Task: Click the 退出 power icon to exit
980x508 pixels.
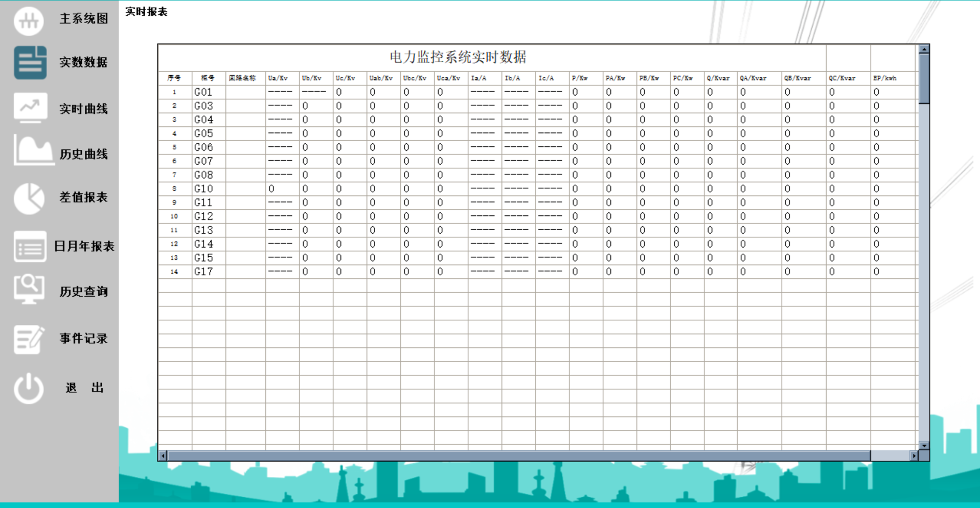Action: pos(29,387)
